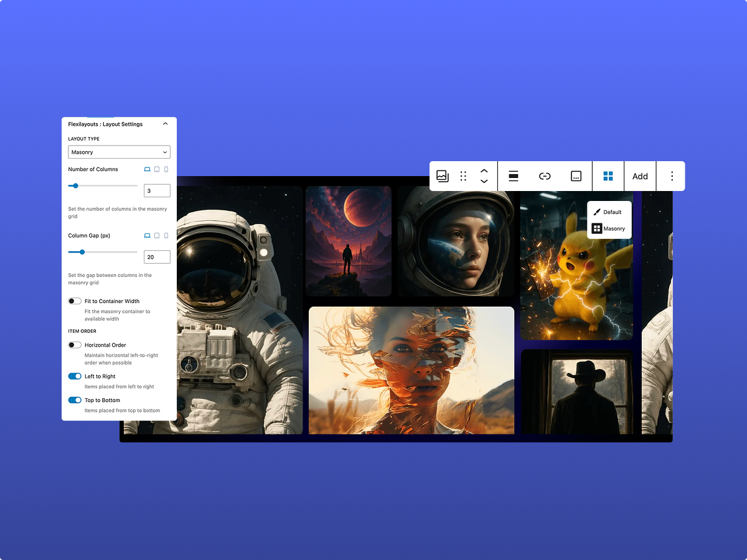Image resolution: width=747 pixels, height=560 pixels.
Task: Turn off the Top to Bottom toggle
Action: (75, 400)
